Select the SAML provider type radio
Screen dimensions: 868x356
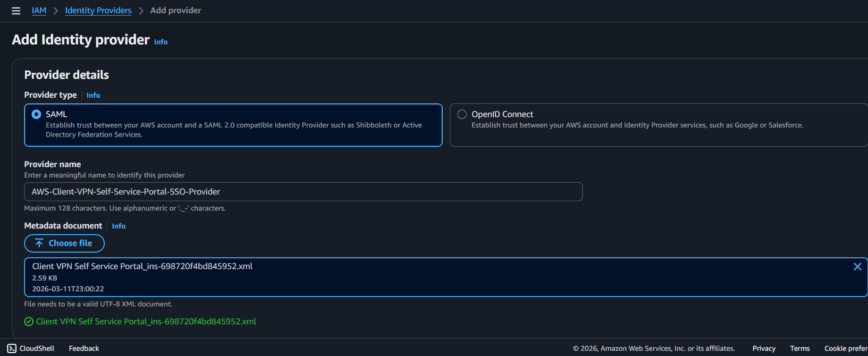tap(36, 114)
